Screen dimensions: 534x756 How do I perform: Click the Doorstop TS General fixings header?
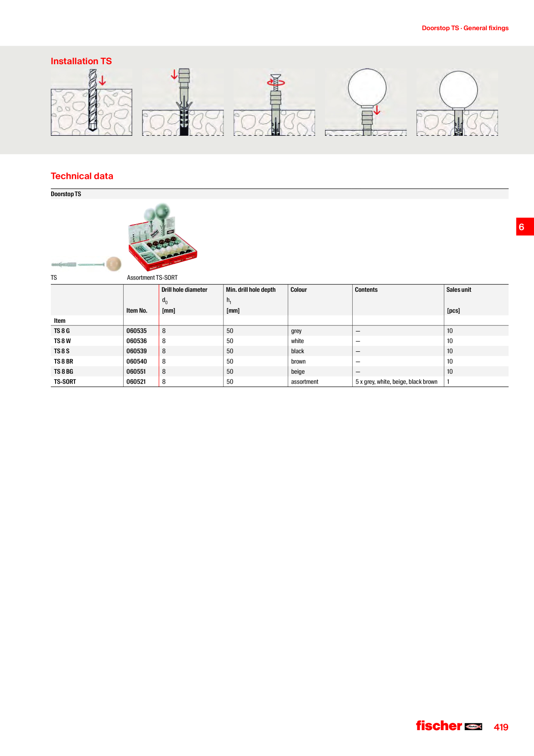point(465,28)
